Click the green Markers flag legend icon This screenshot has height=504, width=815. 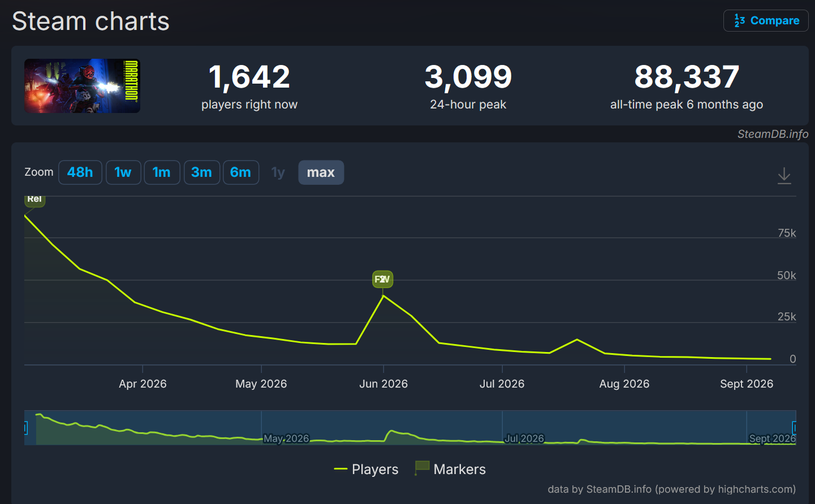click(422, 468)
